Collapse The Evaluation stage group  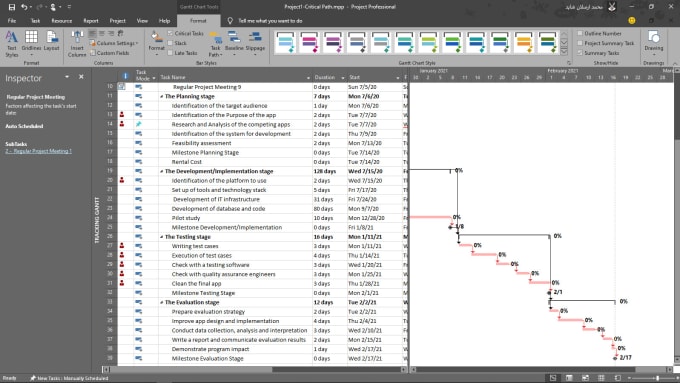pos(162,302)
